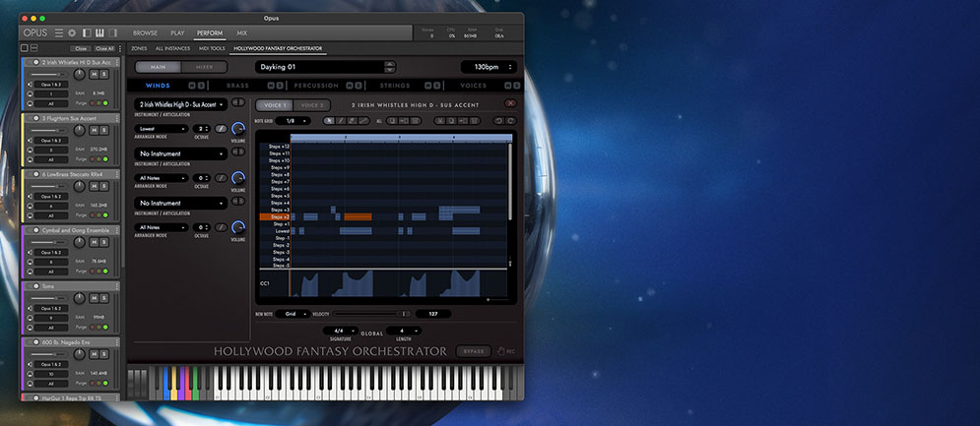
Task: Open the Length 4 dropdown
Action: tap(404, 331)
